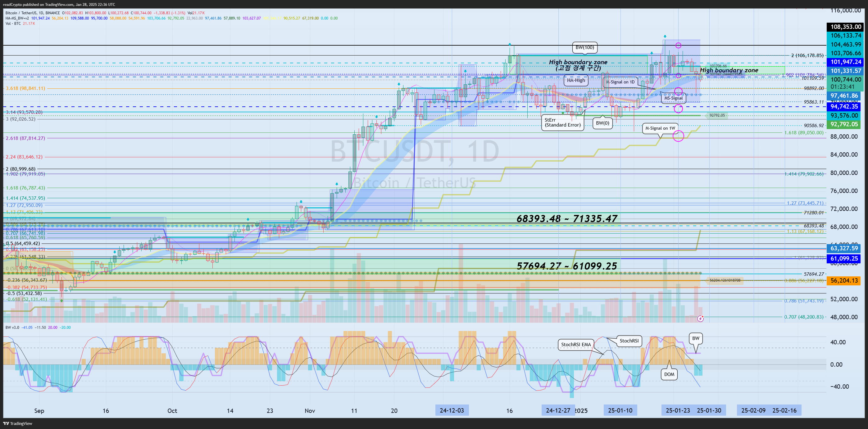The width and height of the screenshot is (868, 429).
Task: Select the HA-High callout label
Action: point(576,80)
